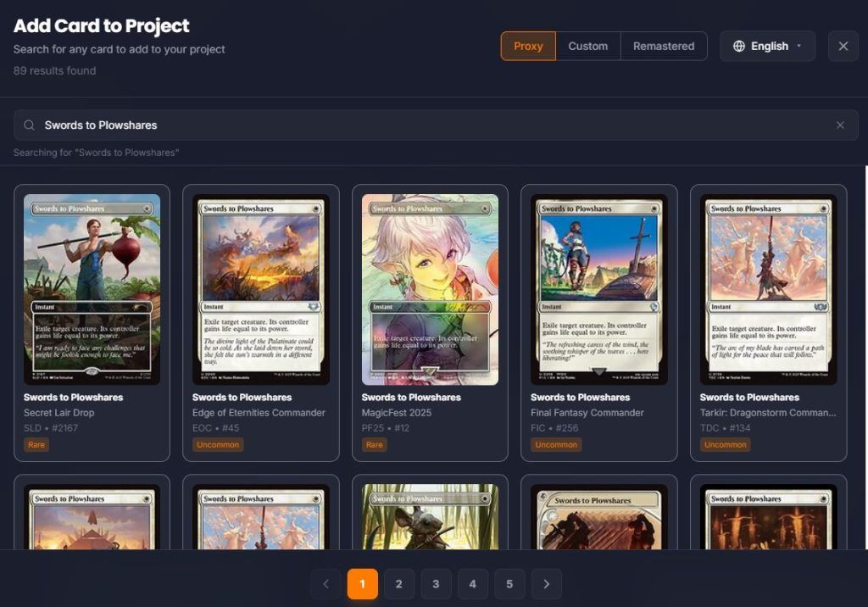
Task: Click the search magnifier icon
Action: 30,125
